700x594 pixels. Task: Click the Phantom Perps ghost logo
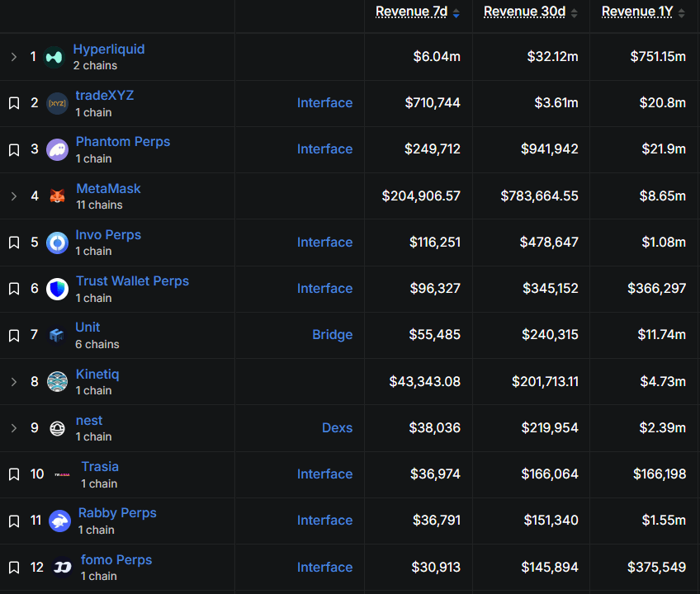(x=58, y=150)
